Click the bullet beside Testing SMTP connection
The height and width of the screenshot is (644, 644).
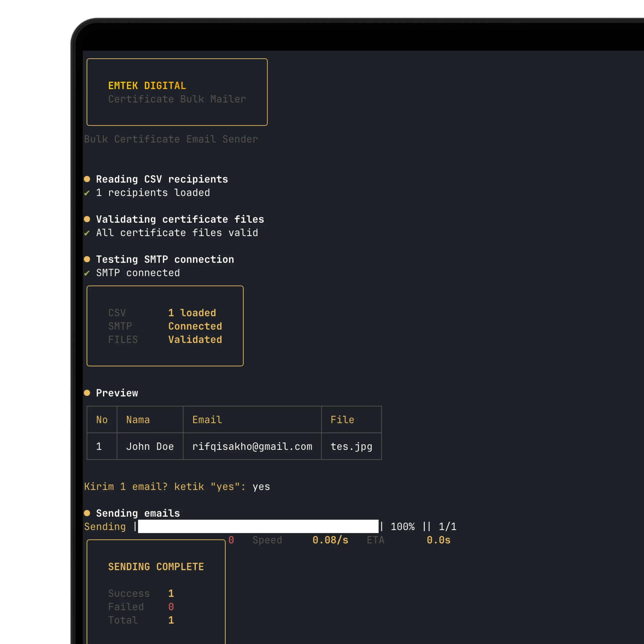pos(87,259)
